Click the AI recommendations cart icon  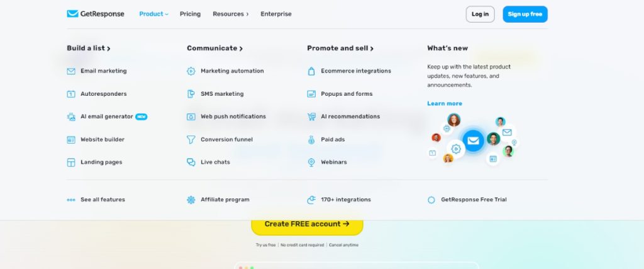tap(311, 117)
